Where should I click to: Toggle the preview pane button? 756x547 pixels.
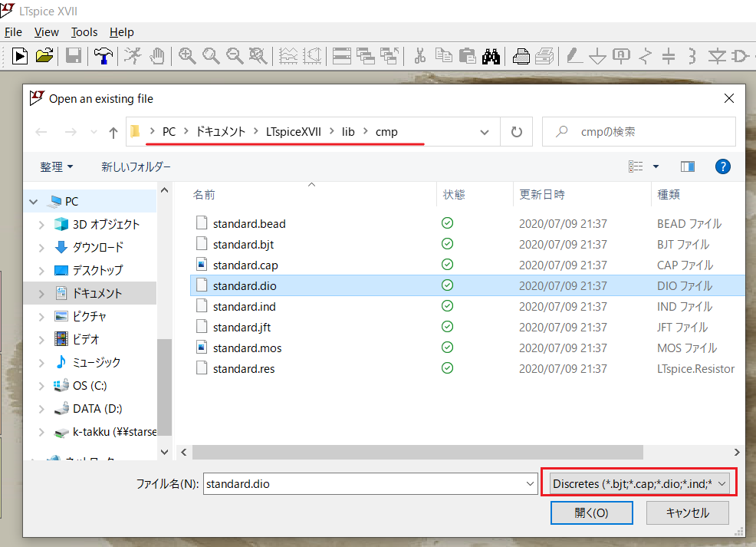click(x=687, y=166)
